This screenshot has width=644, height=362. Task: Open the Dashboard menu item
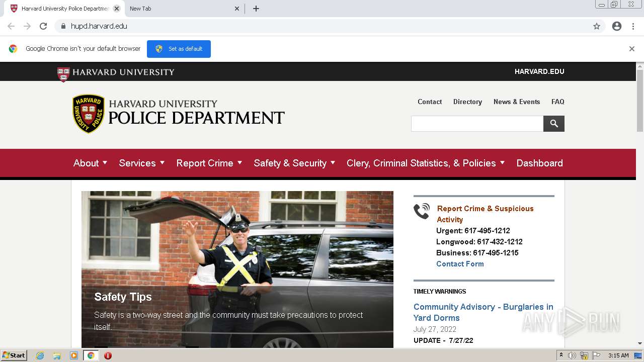point(540,163)
